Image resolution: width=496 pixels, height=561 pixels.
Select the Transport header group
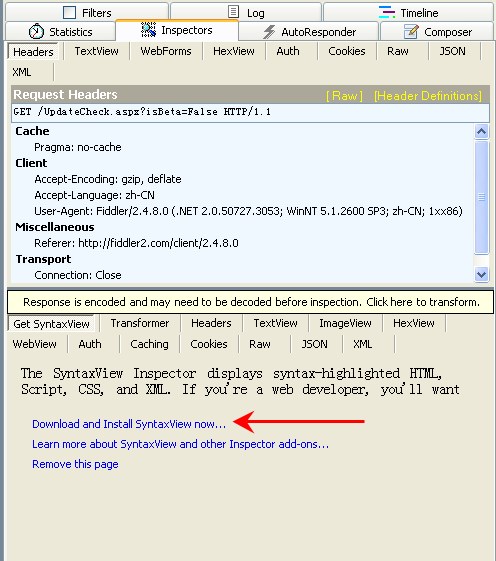(x=43, y=259)
